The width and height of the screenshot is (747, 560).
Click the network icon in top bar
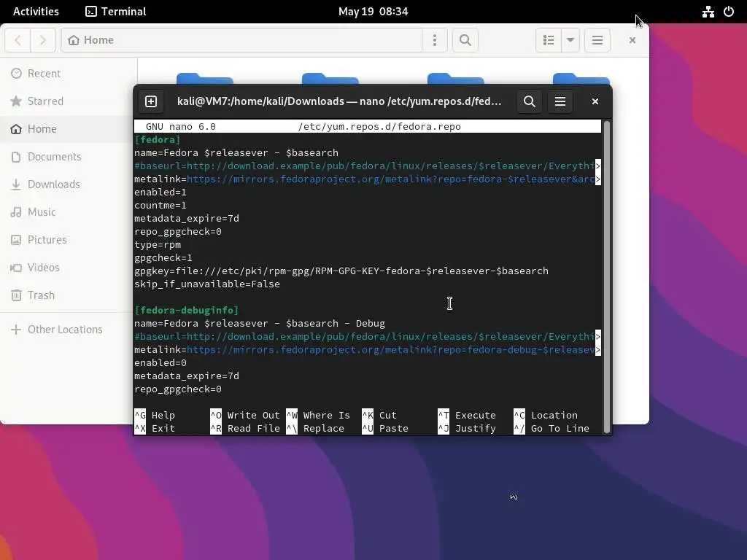[708, 12]
